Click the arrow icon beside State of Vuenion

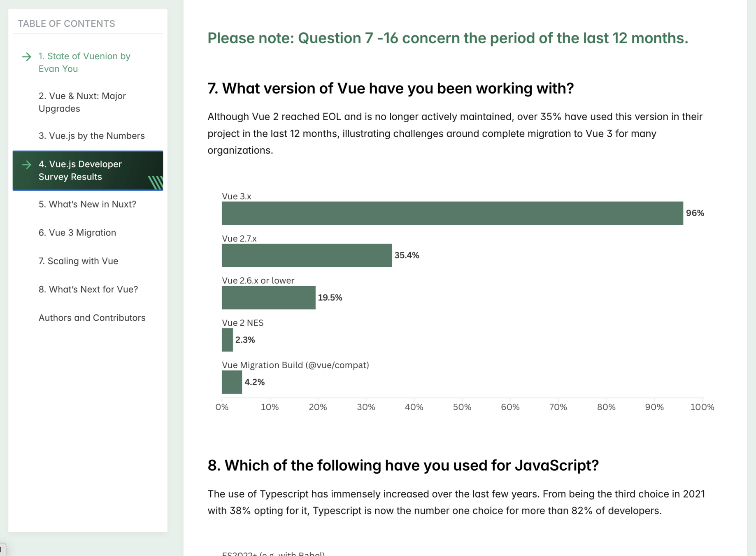(x=27, y=57)
